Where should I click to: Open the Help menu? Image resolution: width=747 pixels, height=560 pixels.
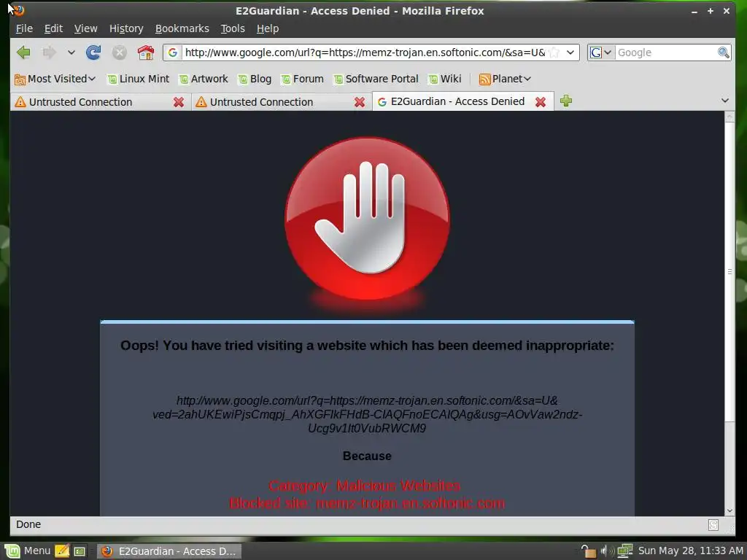268,28
